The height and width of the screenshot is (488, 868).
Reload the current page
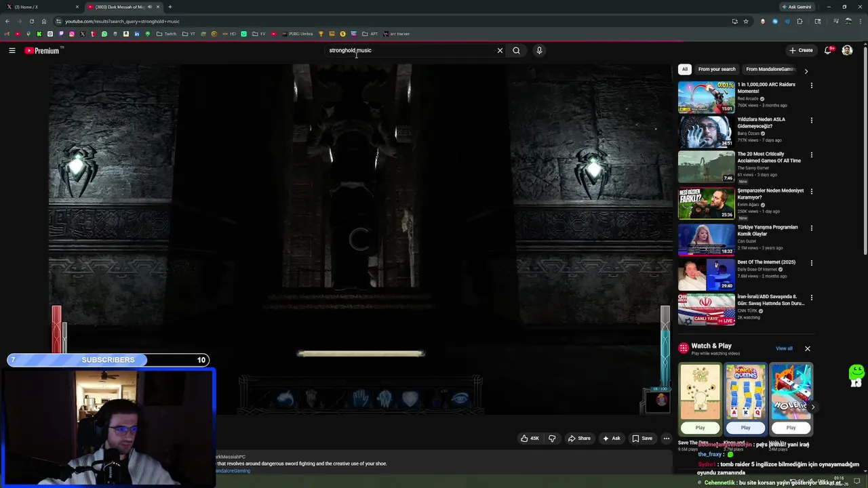[x=32, y=21]
